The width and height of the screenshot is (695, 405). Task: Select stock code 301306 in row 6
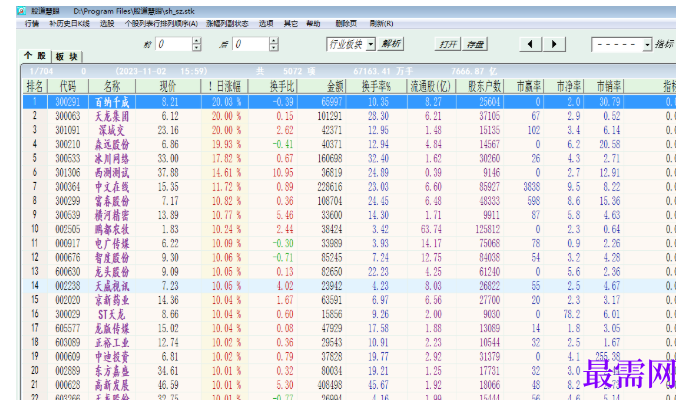pos(68,173)
